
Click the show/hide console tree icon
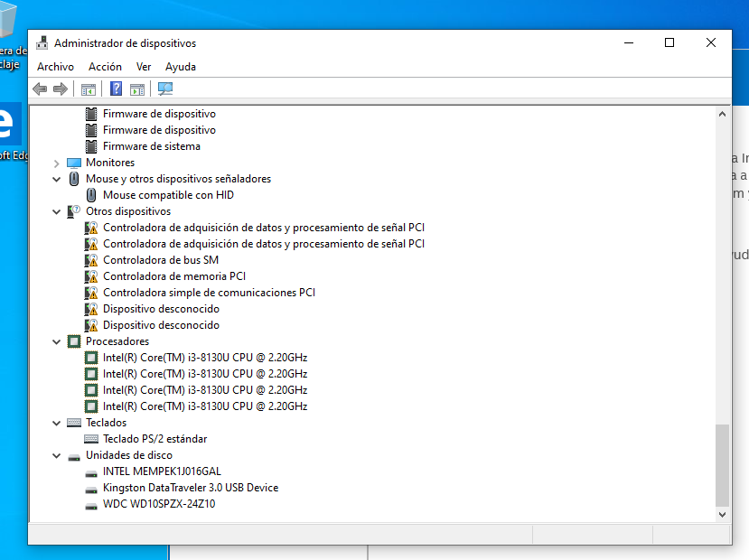(89, 89)
